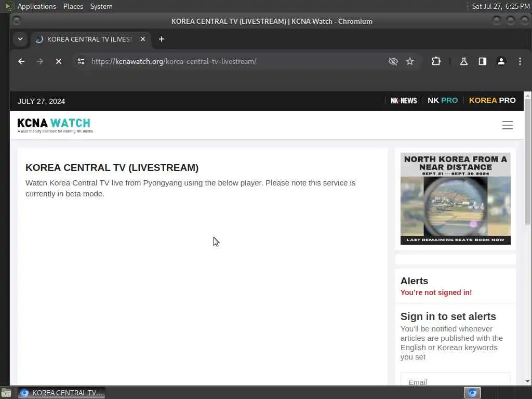532x399 pixels.
Task: Open the North Korea From A Near Distance ad
Action: [x=455, y=198]
